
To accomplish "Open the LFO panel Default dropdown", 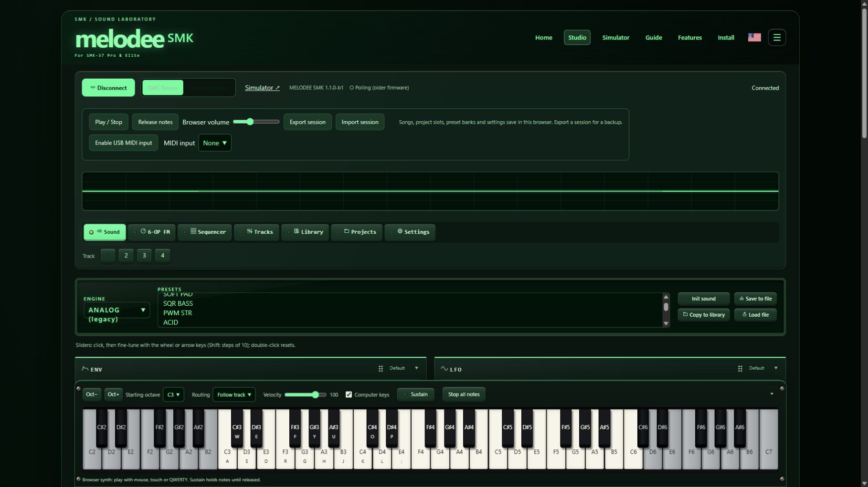I will 763,368.
